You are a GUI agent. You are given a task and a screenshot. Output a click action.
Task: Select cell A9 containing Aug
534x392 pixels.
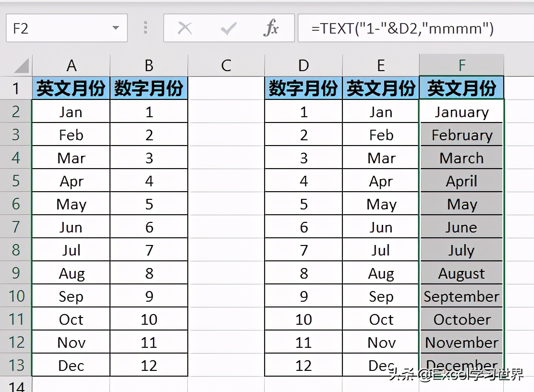(71, 273)
